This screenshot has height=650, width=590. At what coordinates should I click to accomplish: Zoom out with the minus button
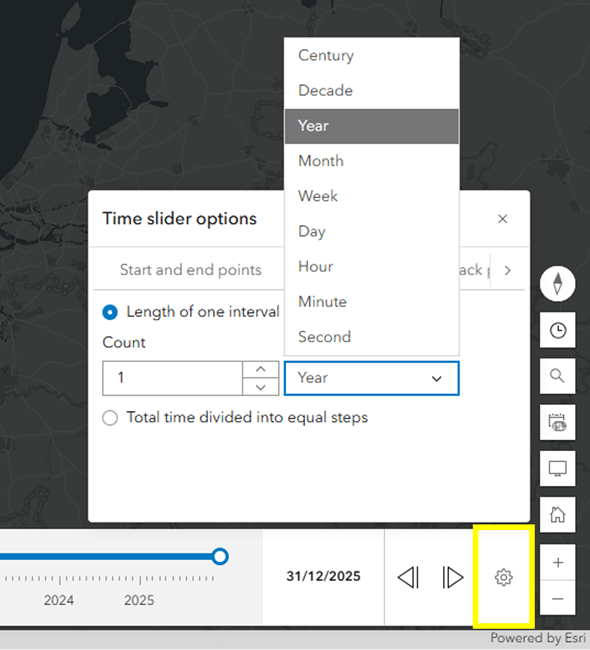558,598
